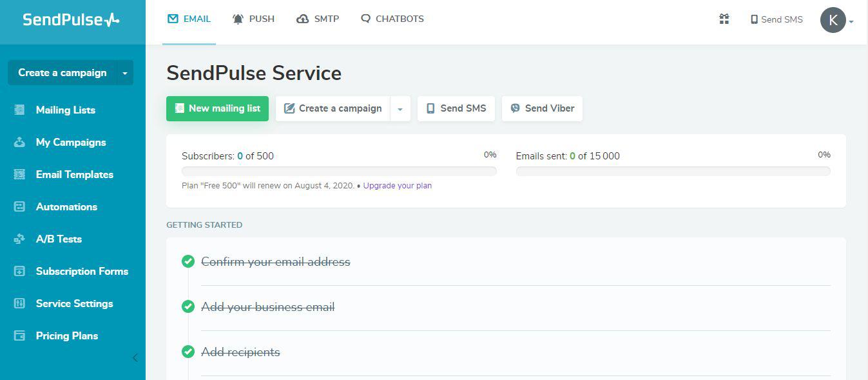Click the green New mailing list button
The height and width of the screenshot is (380, 868).
[x=217, y=108]
